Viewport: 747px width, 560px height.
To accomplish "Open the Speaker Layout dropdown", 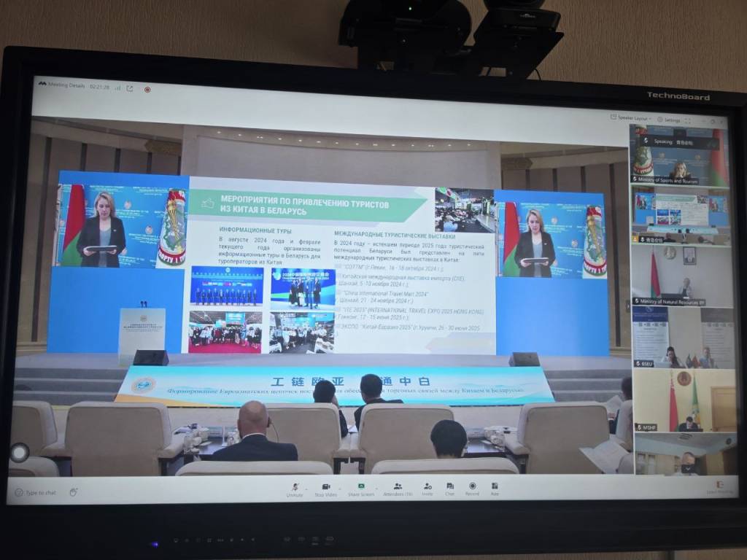I will 631,117.
